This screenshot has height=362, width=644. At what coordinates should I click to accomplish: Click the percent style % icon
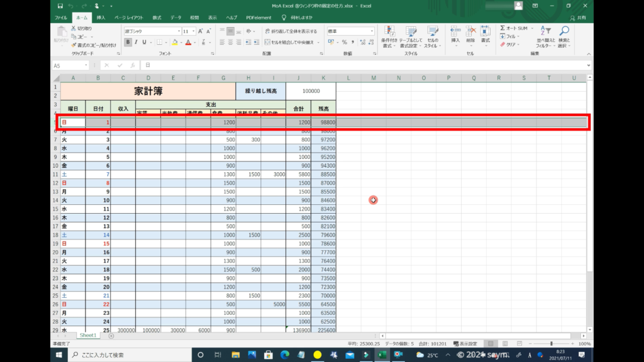coord(344,42)
